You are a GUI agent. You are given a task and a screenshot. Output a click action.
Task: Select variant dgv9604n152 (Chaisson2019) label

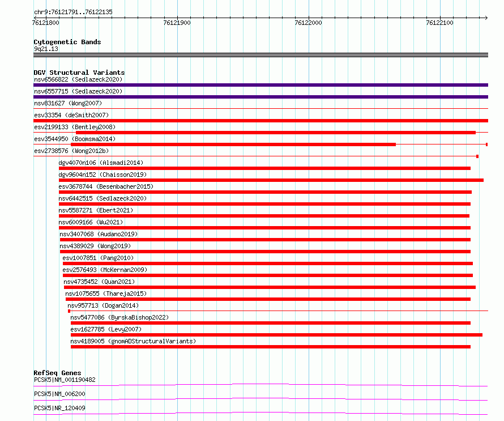pos(102,175)
